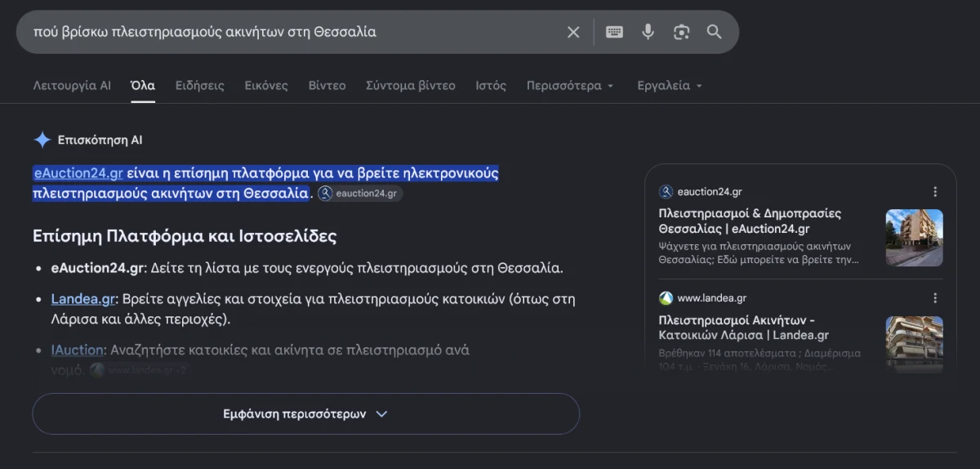Select the Όλα results tab
Image resolution: width=980 pixels, height=469 pixels.
[143, 85]
